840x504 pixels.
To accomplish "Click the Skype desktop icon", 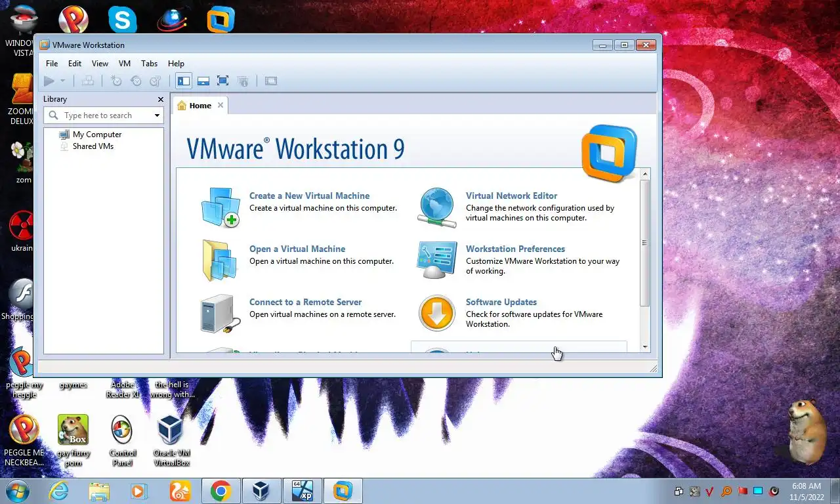I will (x=122, y=19).
